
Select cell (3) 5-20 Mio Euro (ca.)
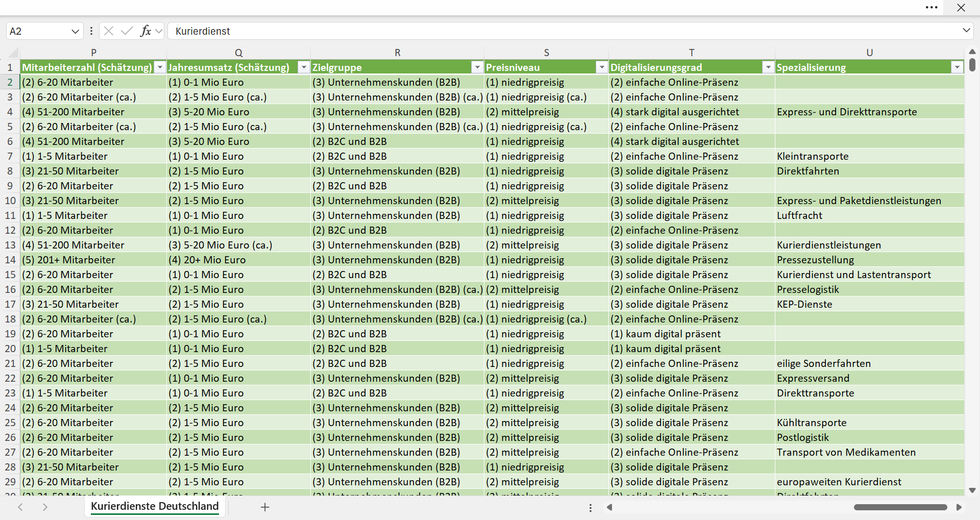click(x=238, y=245)
